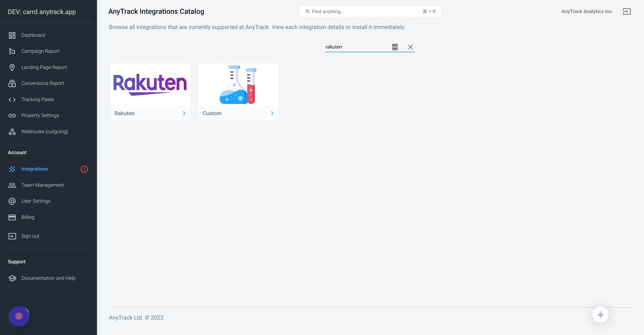644x335 pixels.
Task: Click the magnifier icon in Find anything
Action: pyautogui.click(x=307, y=11)
